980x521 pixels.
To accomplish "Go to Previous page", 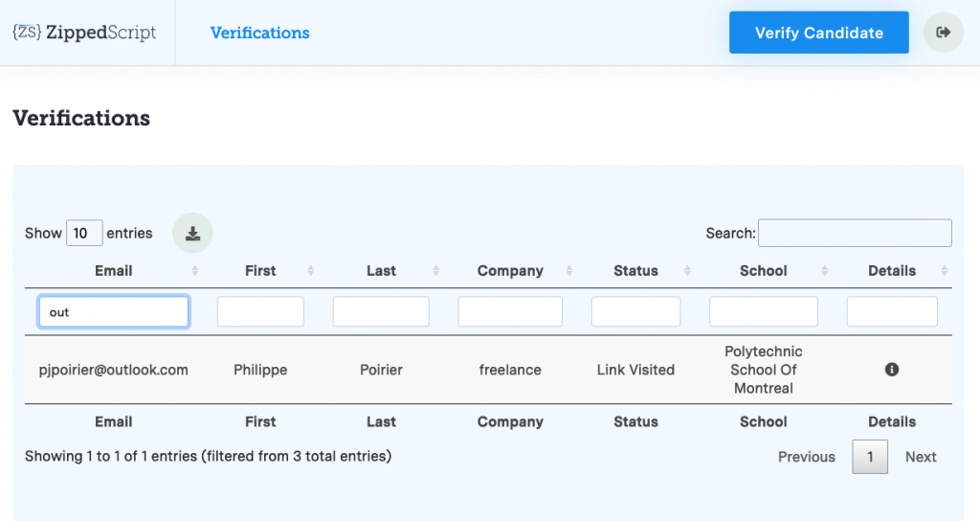I will 806,457.
